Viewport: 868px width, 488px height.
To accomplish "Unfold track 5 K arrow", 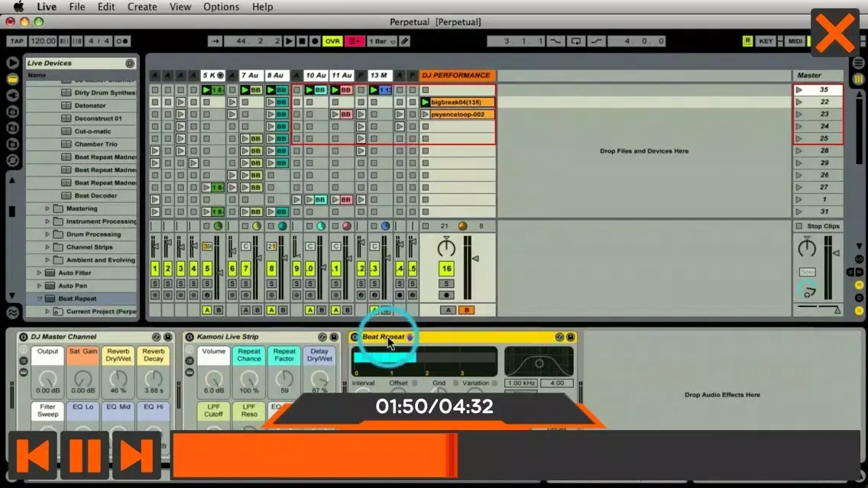I will (x=220, y=76).
